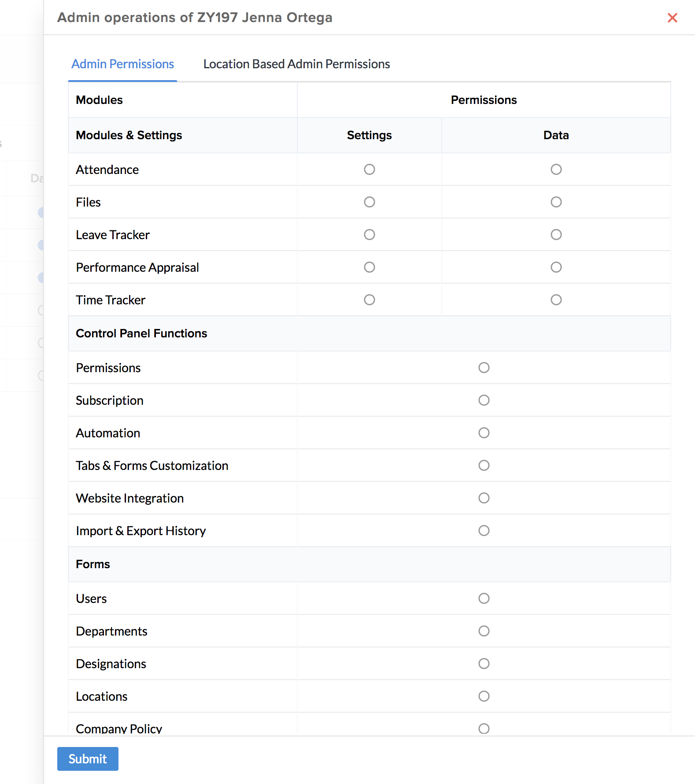Toggle Files Data permission
Screen dimensions: 695x784
(x=556, y=202)
